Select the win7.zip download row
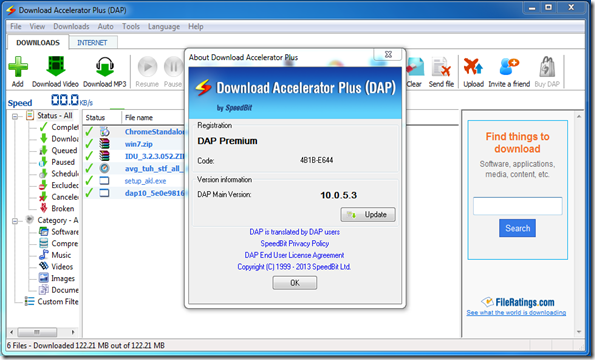Image resolution: width=595 pixels, height=360 pixels. [135, 144]
